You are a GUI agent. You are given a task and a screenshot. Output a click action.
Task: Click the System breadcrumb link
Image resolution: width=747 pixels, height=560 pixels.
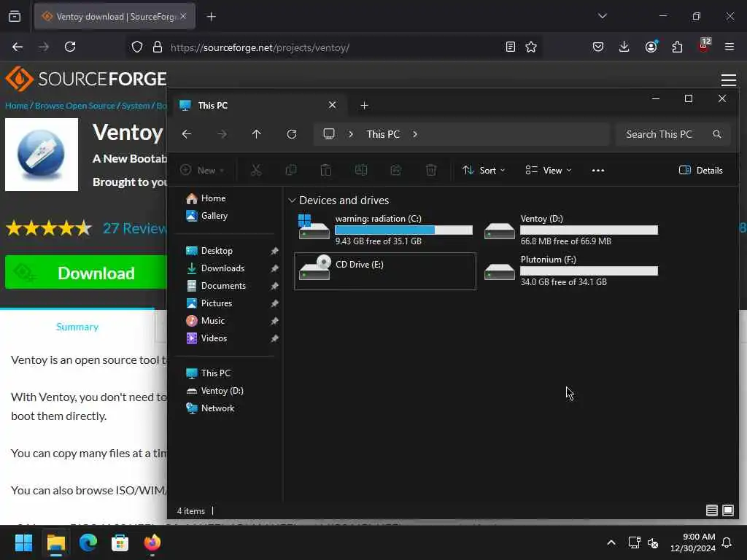[136, 106]
